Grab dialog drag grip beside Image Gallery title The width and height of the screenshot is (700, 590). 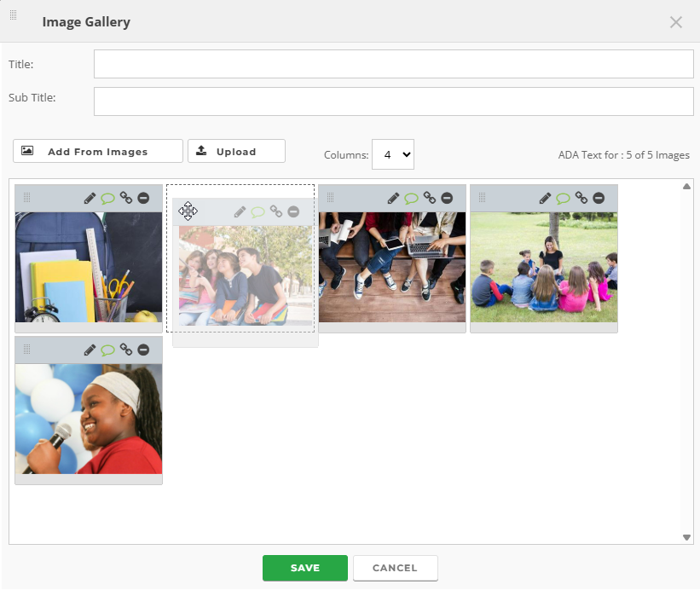tap(14, 15)
